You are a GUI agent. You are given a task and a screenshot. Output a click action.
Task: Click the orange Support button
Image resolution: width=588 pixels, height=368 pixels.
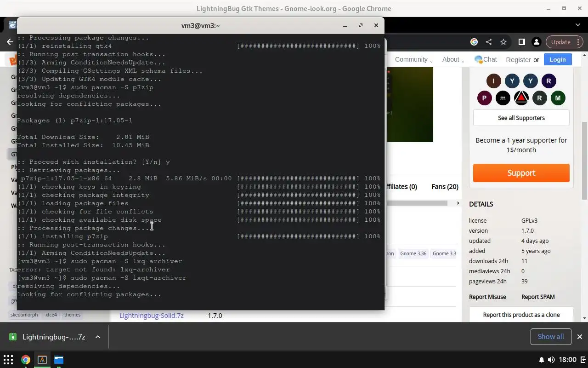click(x=521, y=173)
